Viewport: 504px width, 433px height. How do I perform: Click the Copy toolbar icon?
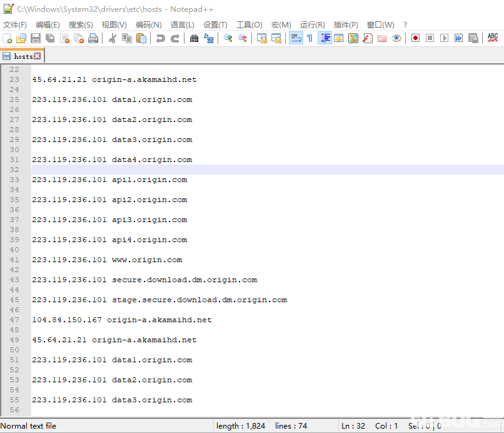pyautogui.click(x=127, y=38)
